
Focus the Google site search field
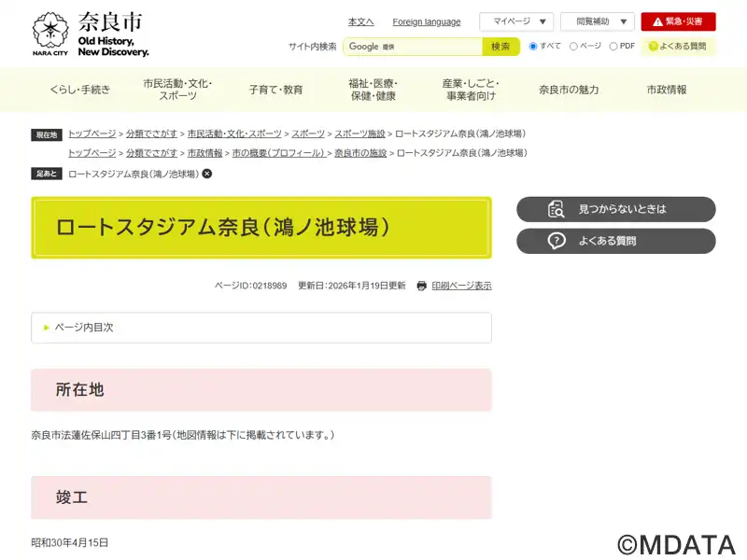click(x=413, y=47)
